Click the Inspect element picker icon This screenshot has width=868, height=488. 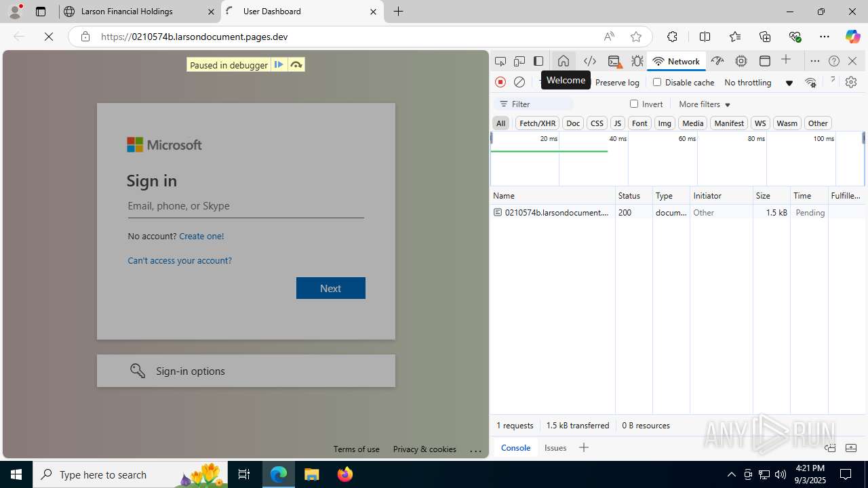500,61
